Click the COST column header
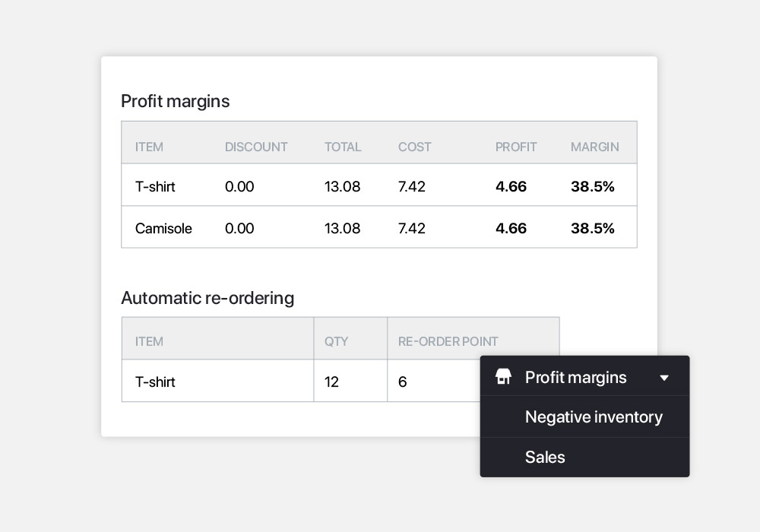 click(414, 147)
